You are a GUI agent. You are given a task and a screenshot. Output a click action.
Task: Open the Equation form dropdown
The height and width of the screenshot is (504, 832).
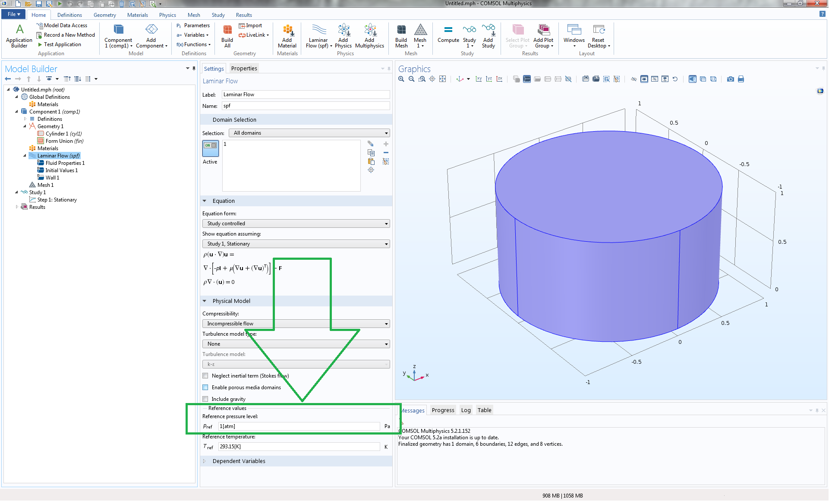point(296,224)
